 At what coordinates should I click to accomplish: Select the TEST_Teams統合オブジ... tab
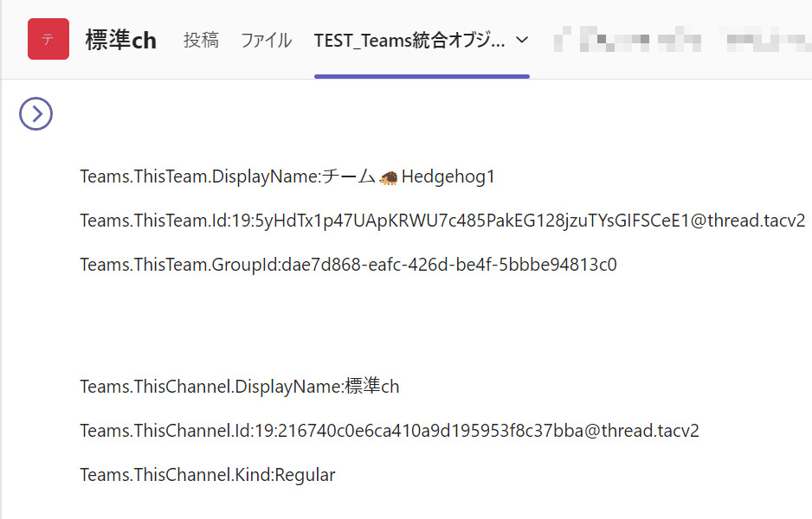(x=409, y=41)
